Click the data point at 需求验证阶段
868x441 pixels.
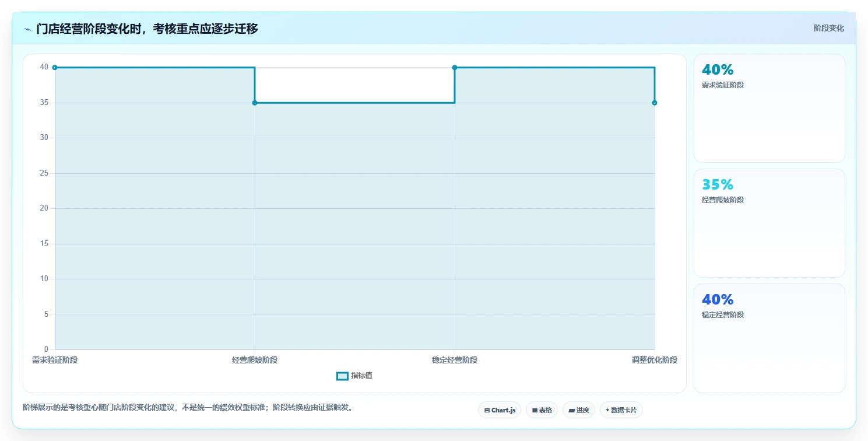(55, 68)
